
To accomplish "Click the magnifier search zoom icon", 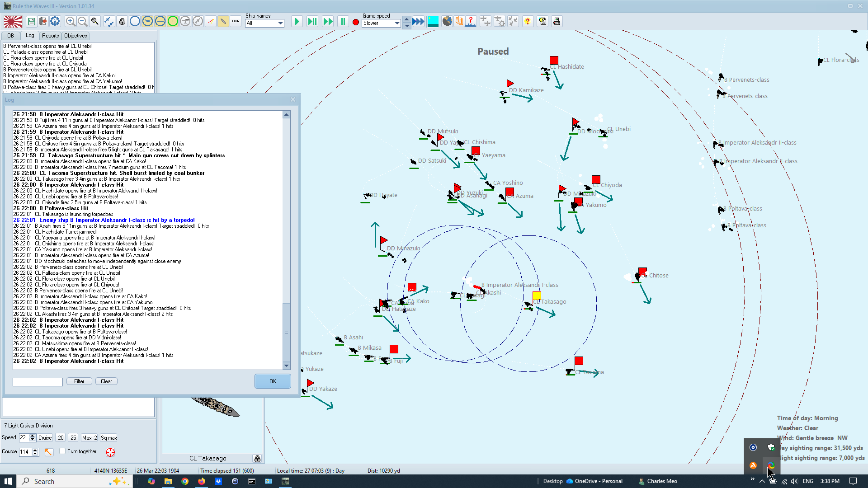I will tap(94, 21).
